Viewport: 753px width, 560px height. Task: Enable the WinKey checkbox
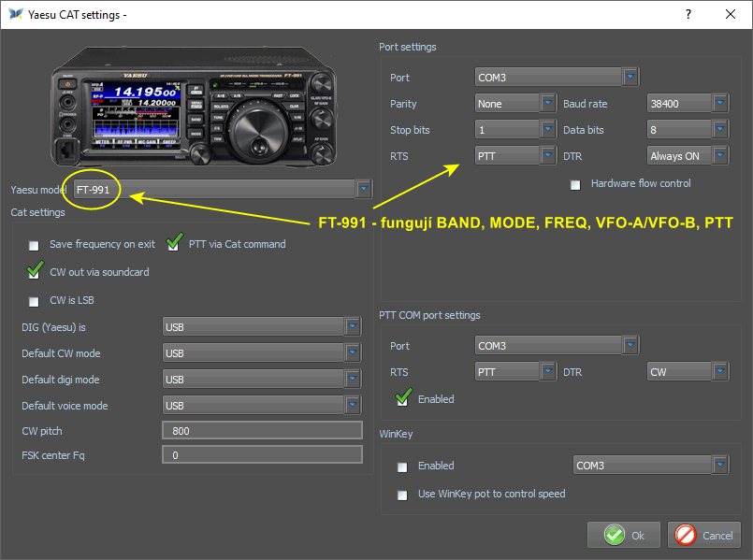(403, 467)
